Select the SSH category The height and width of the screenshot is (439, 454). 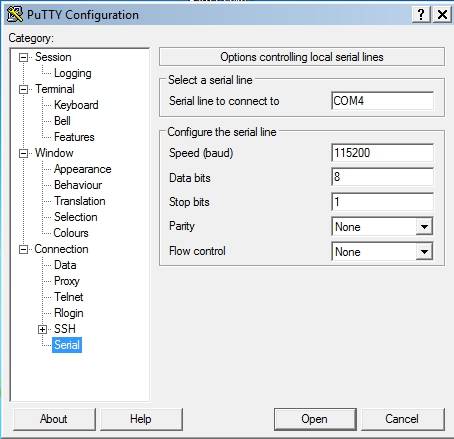65,329
